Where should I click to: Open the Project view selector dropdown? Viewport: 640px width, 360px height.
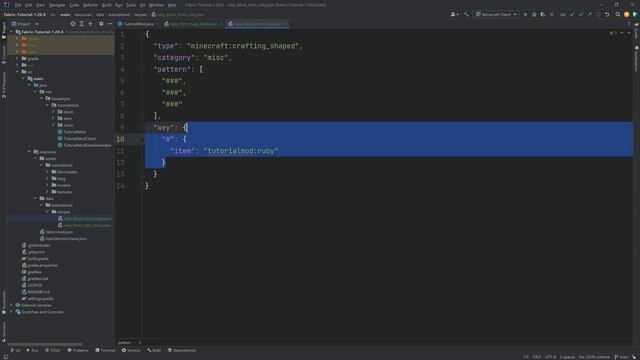[25, 24]
